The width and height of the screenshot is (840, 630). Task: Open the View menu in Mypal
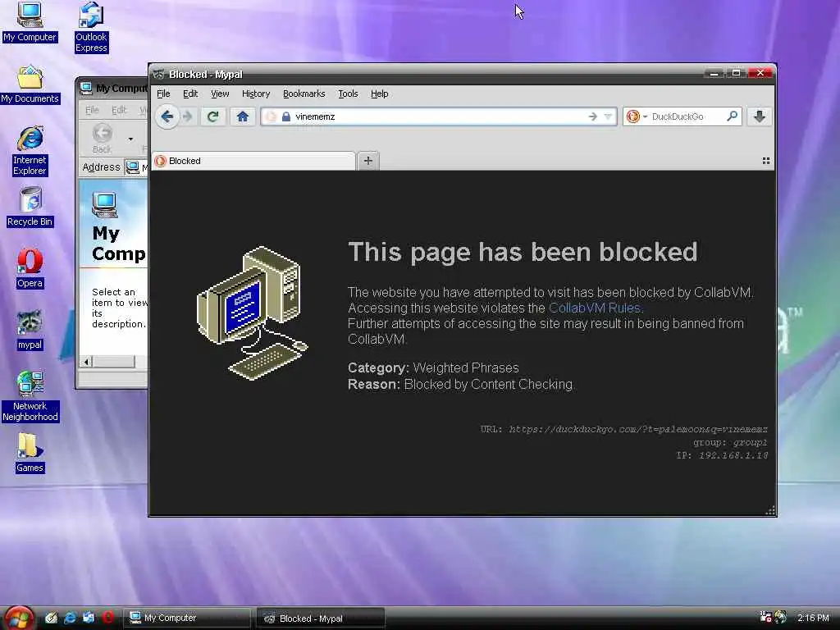tap(220, 94)
